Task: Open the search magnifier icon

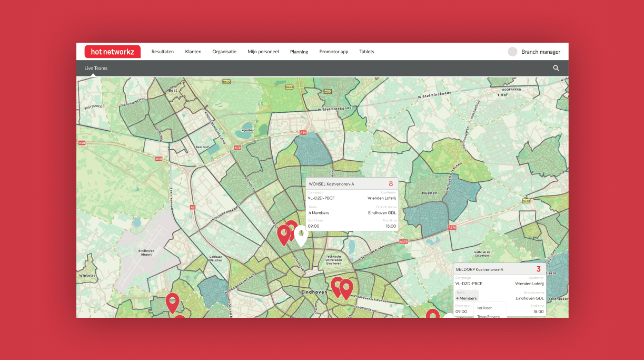Action: click(556, 68)
